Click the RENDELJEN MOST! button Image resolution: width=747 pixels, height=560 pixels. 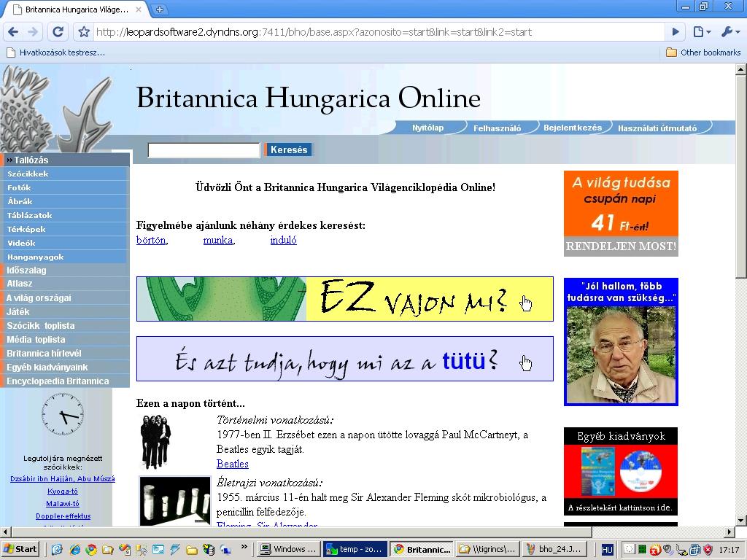[x=621, y=246]
